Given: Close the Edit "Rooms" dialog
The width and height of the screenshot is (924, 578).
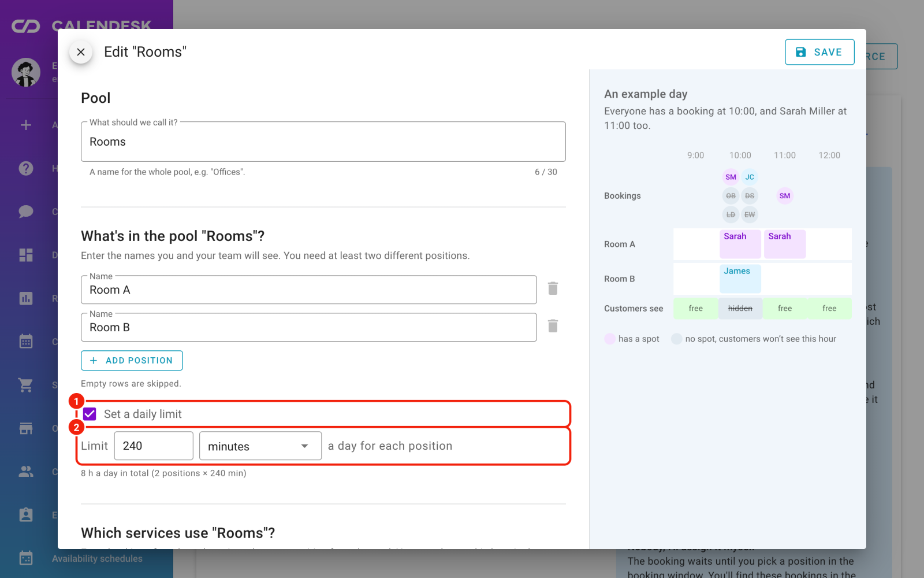Looking at the screenshot, I should (81, 52).
